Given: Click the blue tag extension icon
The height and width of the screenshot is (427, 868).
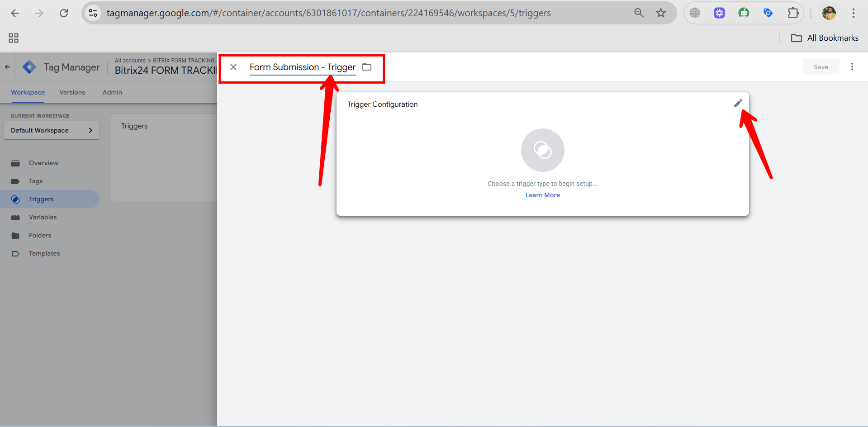Looking at the screenshot, I should (x=768, y=13).
